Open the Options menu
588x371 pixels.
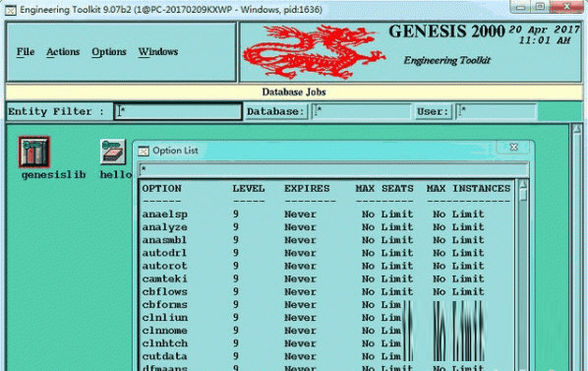109,52
